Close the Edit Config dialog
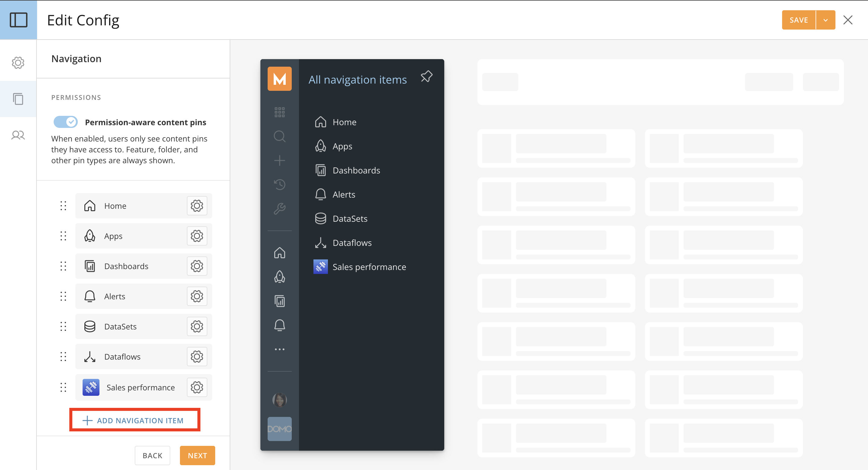This screenshot has height=470, width=868. 848,20
